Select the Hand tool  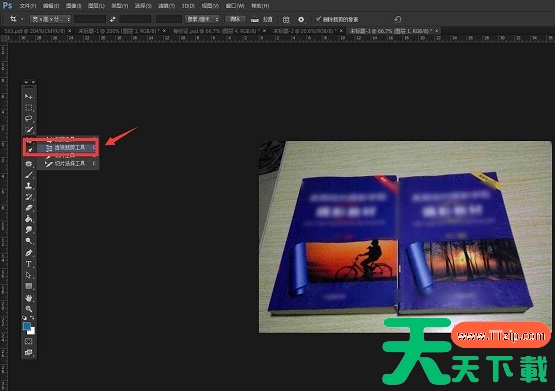29,298
